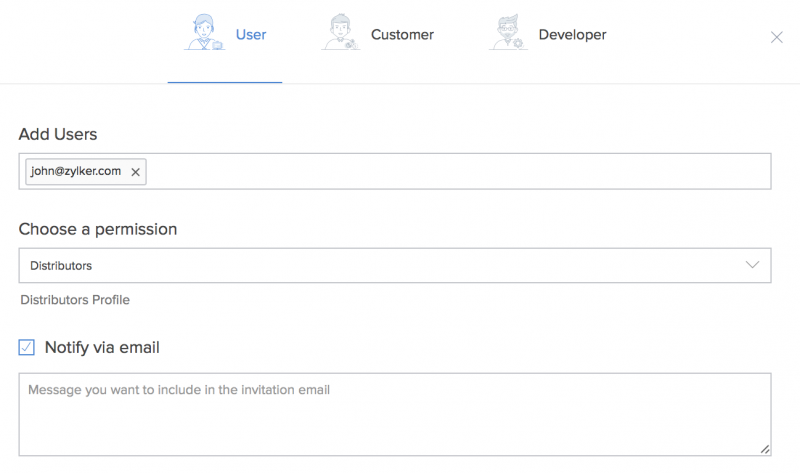Select the john@zylker.com email chip
800x473 pixels.
[x=76, y=172]
